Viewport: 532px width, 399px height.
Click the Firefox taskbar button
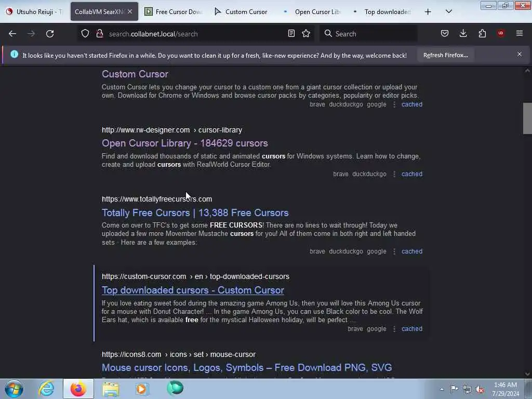tap(78, 389)
